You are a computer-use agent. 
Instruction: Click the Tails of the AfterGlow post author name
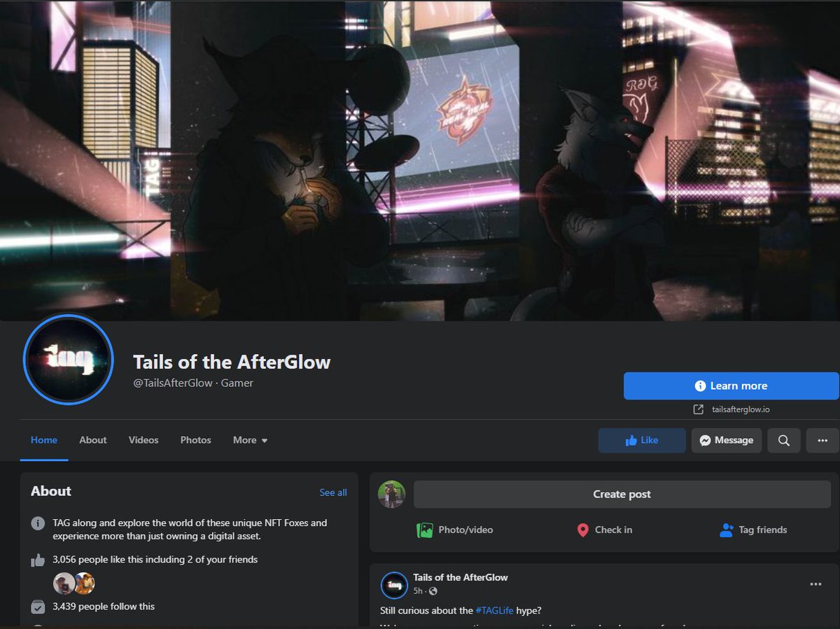pos(461,577)
